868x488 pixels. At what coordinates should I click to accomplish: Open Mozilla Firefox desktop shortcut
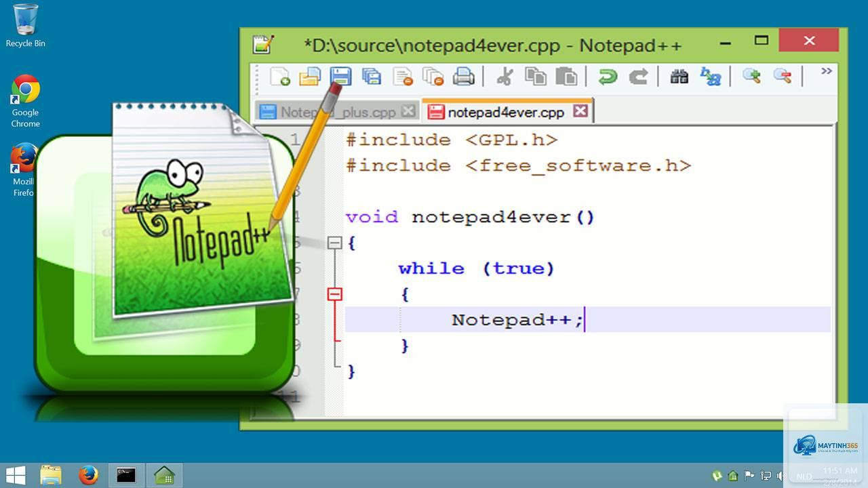tap(23, 170)
